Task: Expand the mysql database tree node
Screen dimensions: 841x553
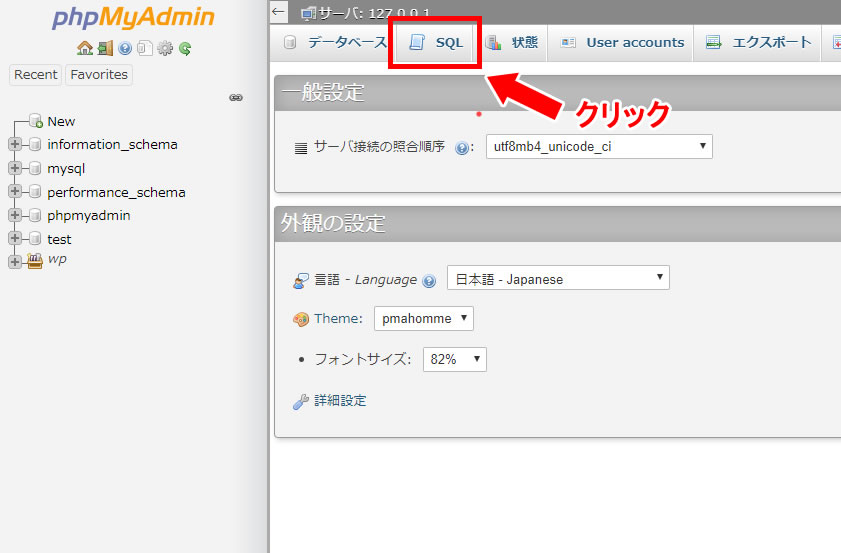Action: click(x=15, y=168)
